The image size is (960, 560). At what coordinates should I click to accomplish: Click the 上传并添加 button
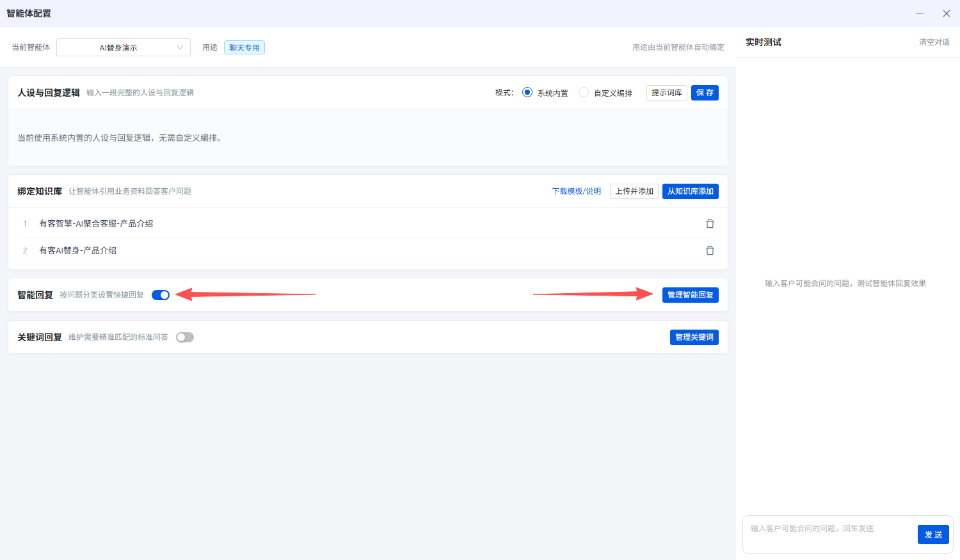click(x=634, y=191)
